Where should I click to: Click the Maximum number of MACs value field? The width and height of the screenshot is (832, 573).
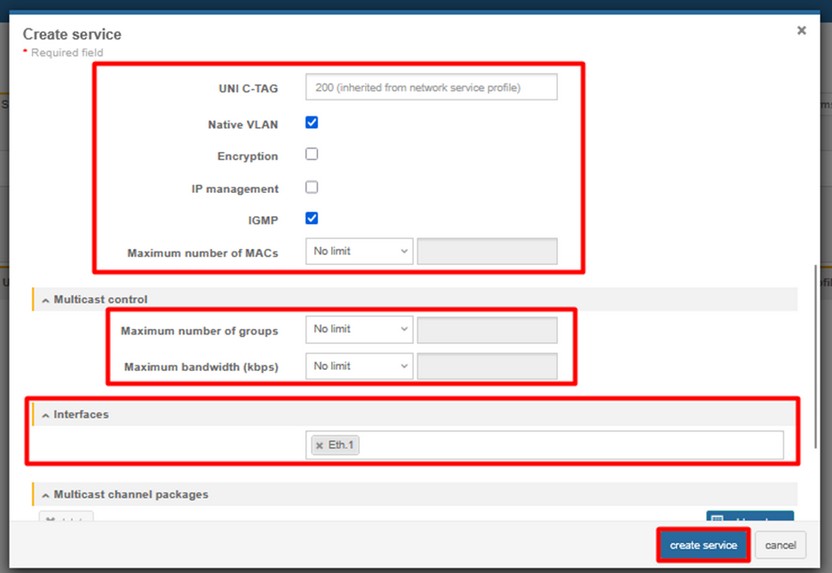click(487, 251)
